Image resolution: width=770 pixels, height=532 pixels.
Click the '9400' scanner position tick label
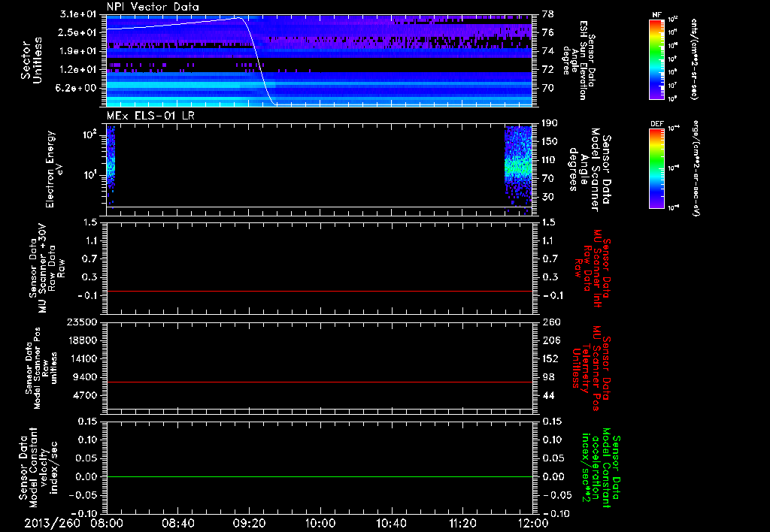[85, 377]
